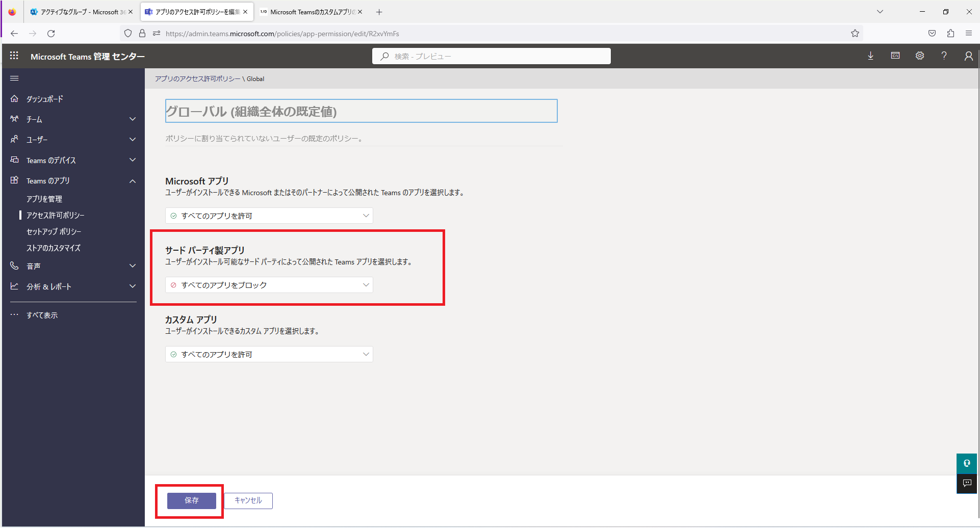This screenshot has height=531, width=980.
Task: Switch to Microsoft Teamsのカスタムアプリ tab
Action: [x=311, y=12]
